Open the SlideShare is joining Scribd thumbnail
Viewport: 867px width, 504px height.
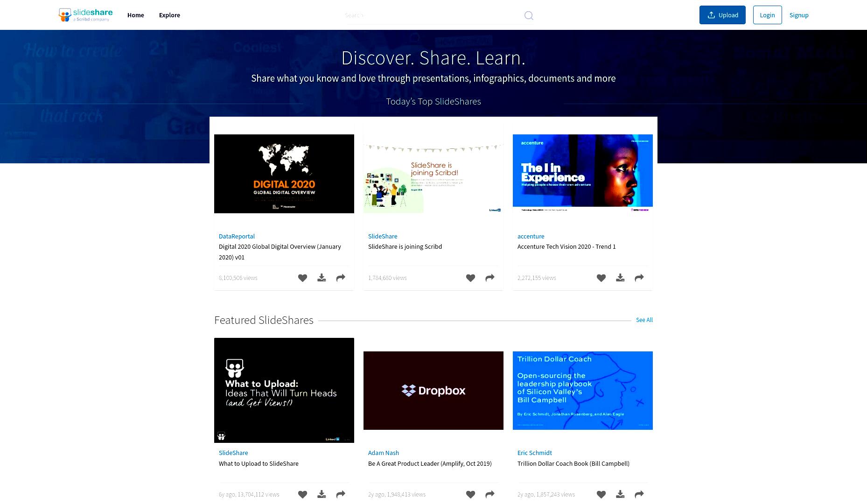(x=433, y=174)
